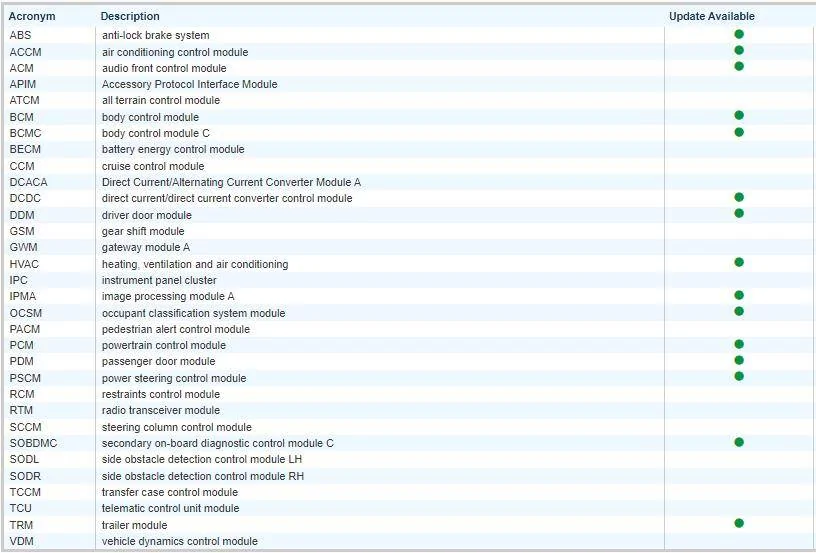
Task: Click SOBDMC row green update dot
Action: (739, 441)
